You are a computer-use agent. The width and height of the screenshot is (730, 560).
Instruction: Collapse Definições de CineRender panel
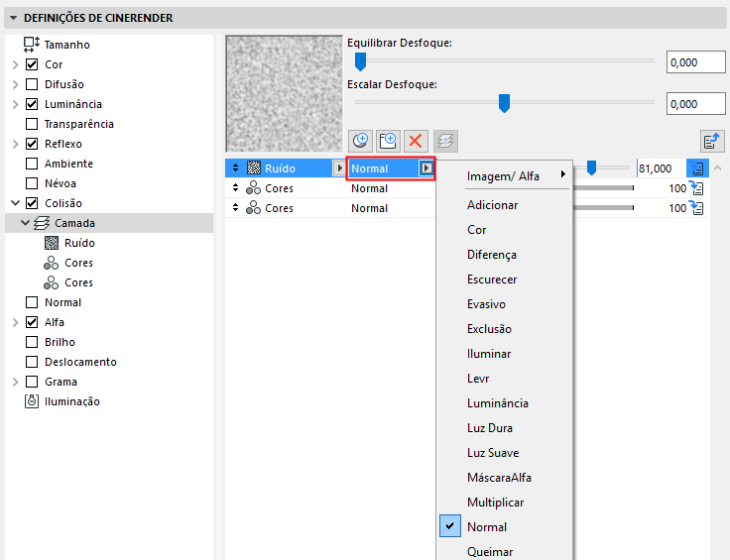[14, 18]
